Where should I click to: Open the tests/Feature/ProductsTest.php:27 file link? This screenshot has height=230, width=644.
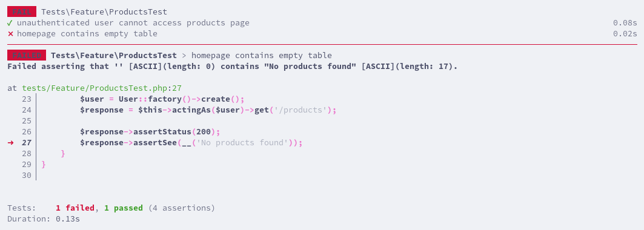[102, 88]
